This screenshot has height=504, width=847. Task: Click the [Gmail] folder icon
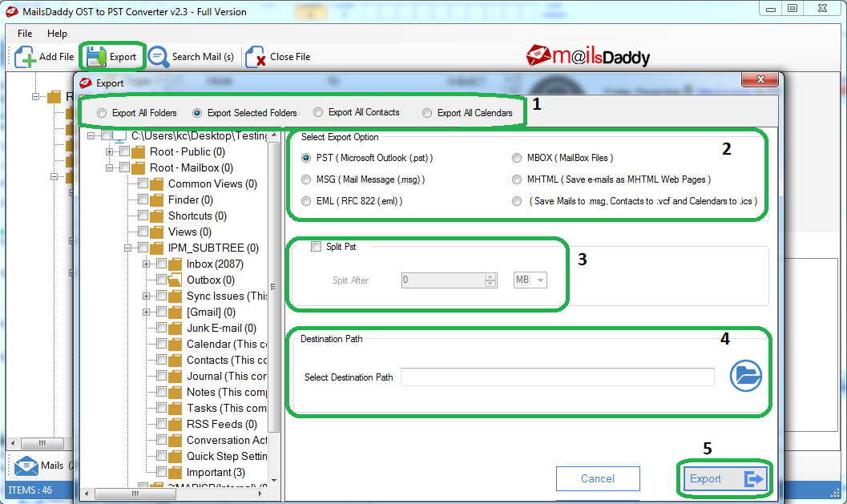click(x=175, y=312)
